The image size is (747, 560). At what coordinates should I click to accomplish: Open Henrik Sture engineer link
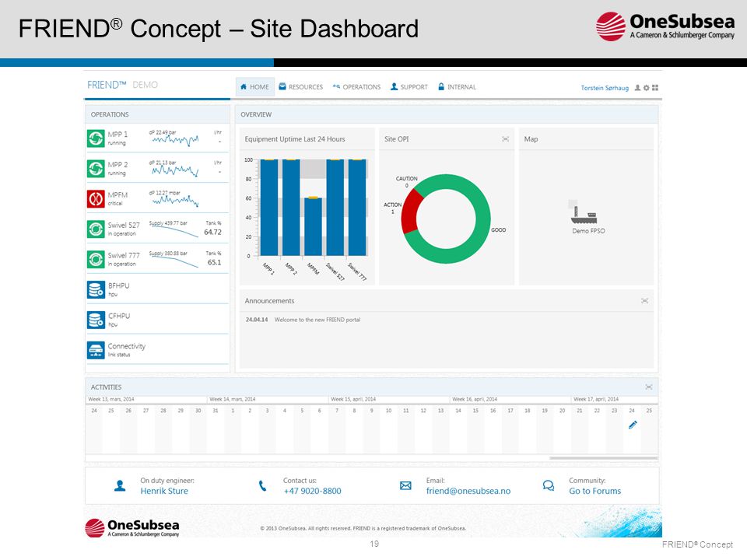coord(164,491)
